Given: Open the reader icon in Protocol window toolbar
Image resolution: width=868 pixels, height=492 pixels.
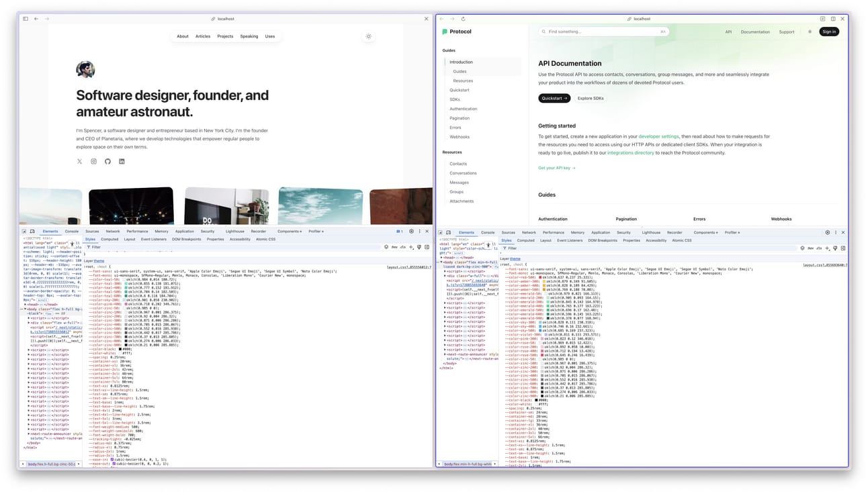Looking at the screenshot, I should click(x=822, y=19).
